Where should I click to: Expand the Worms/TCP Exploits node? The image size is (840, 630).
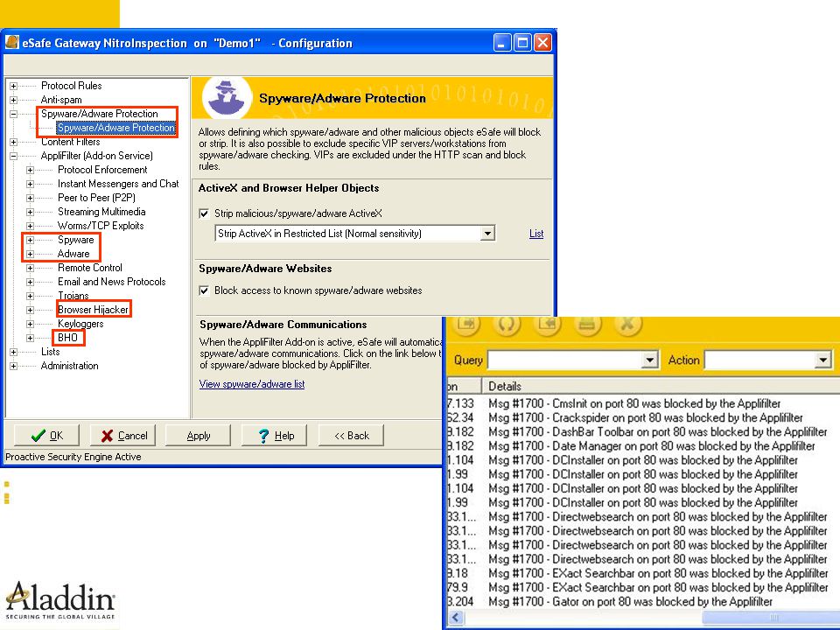pyautogui.click(x=30, y=226)
